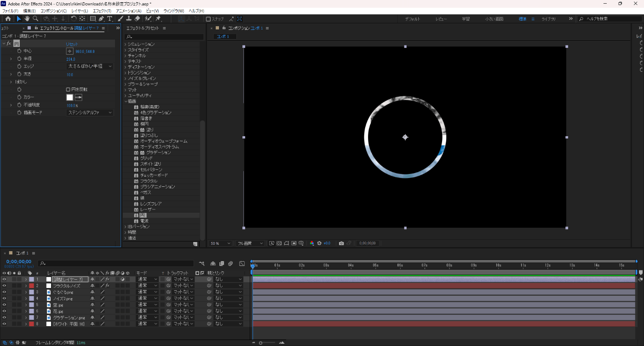
Task: Click the region of interest icon
Action: point(293,243)
